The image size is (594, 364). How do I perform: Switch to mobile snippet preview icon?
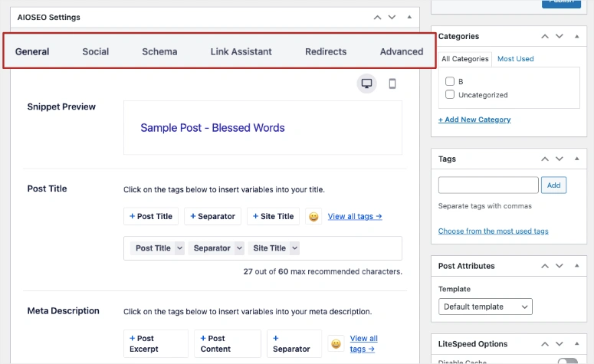click(392, 84)
